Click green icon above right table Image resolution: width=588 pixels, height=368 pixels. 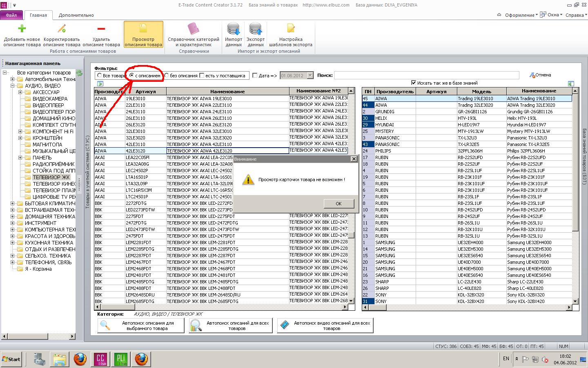coord(571,84)
